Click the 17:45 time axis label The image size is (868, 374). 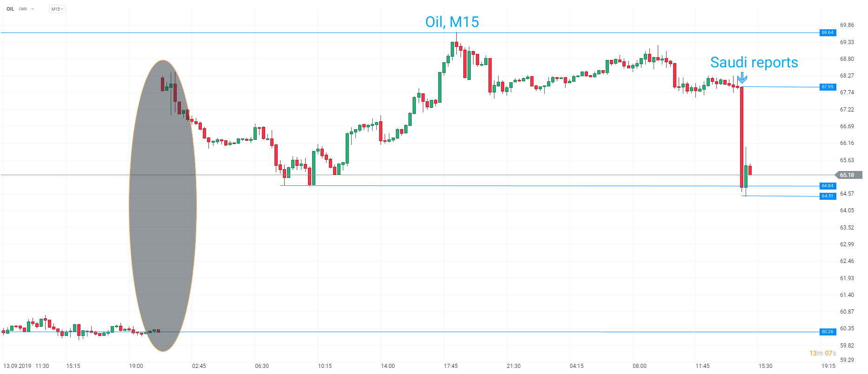coord(450,366)
